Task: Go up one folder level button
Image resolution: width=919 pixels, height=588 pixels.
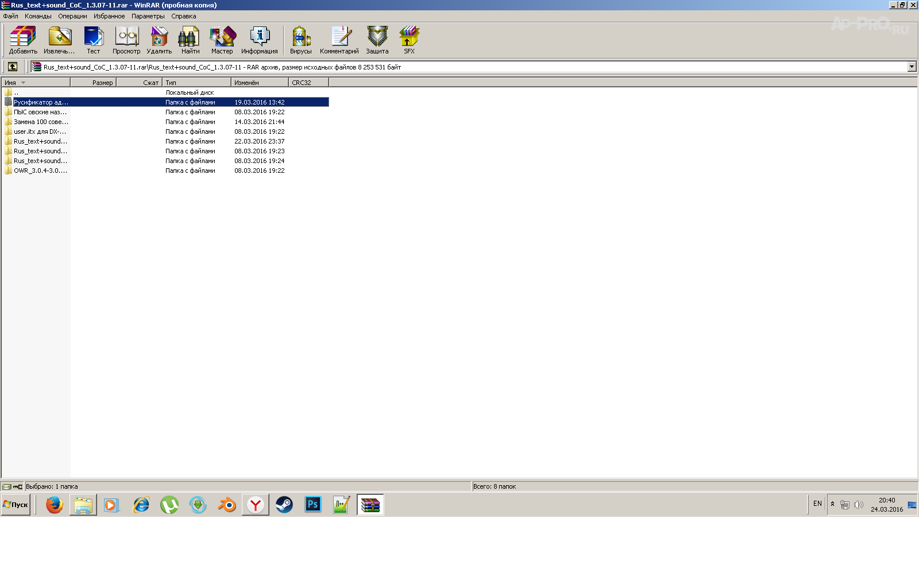Action: coord(13,67)
